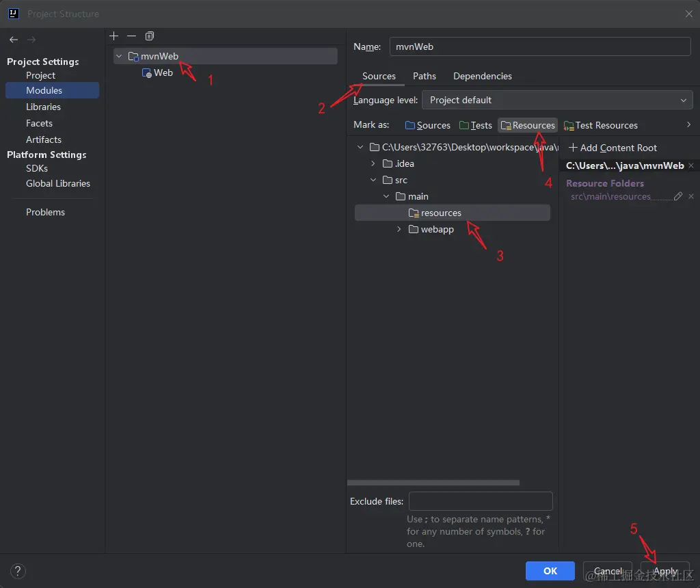This screenshot has width=700, height=588.
Task: Mark folder as Tests
Action: (476, 125)
